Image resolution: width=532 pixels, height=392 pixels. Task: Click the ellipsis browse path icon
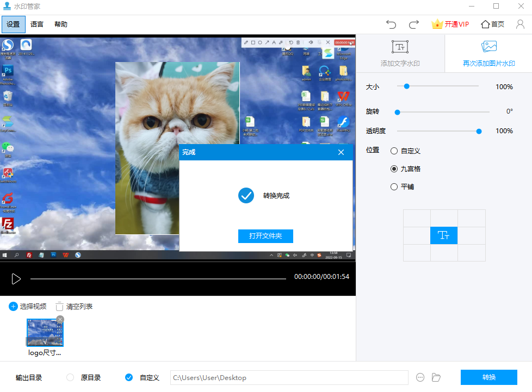coord(420,377)
